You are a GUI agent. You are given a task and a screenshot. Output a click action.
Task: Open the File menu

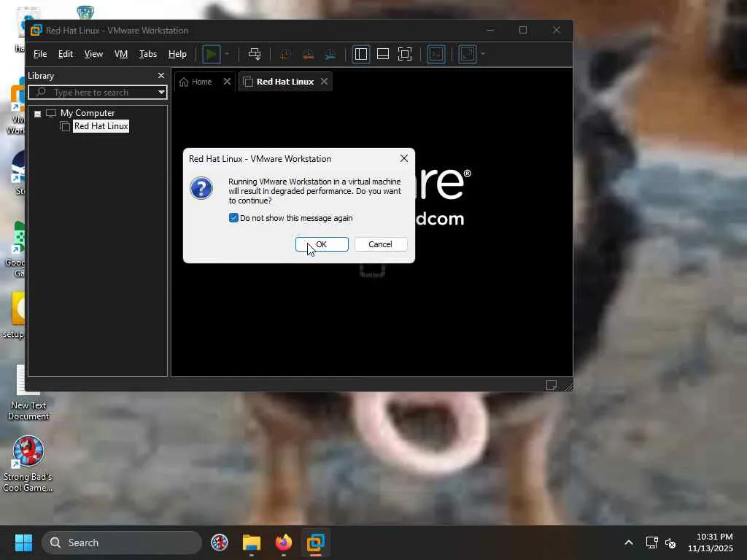click(x=40, y=54)
